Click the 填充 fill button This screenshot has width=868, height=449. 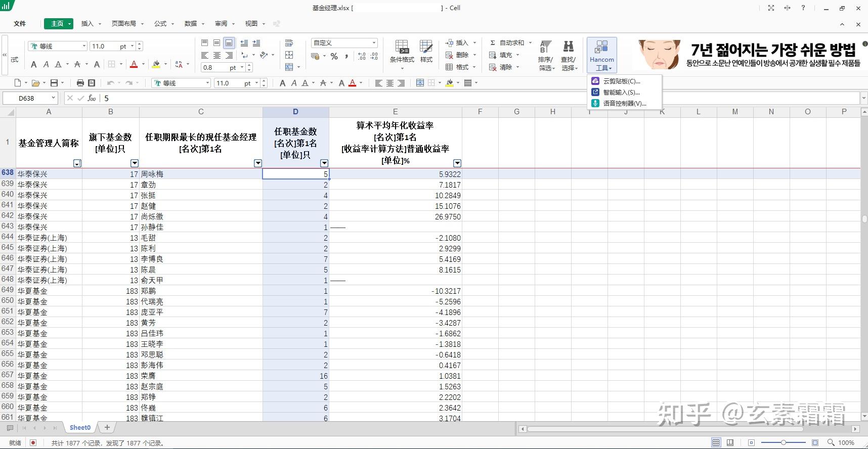click(501, 55)
